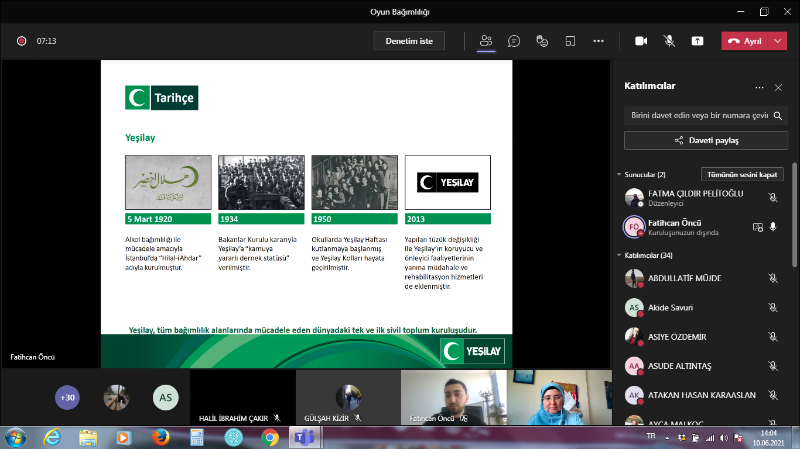
Task: Click muted mic icon for ATAKAN HASAN KARAASLAN
Action: tap(773, 395)
